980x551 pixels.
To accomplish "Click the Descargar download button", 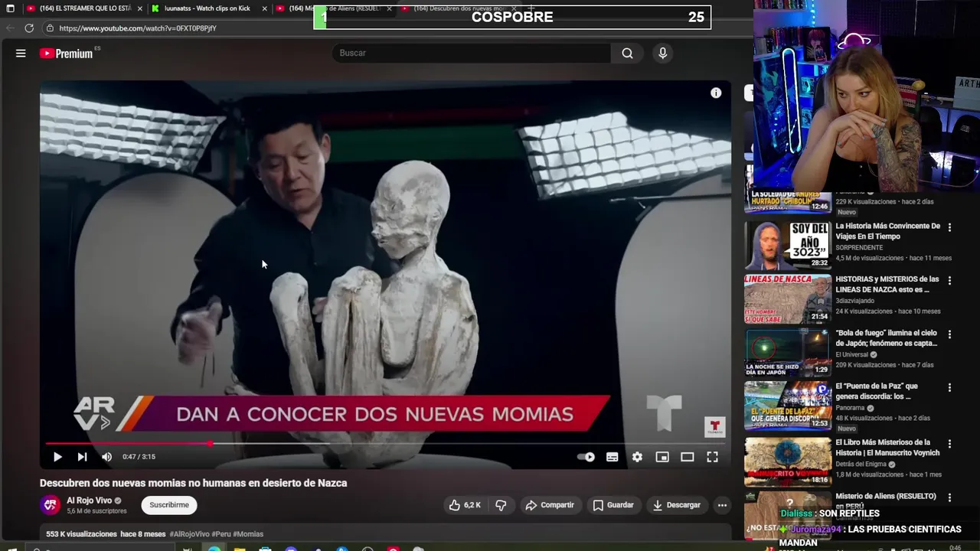I will click(x=677, y=505).
